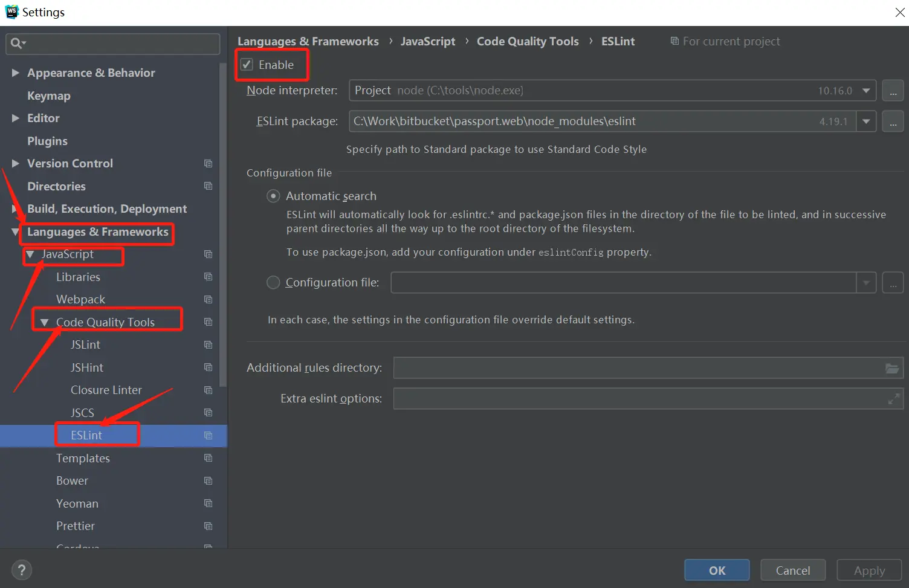Select the Automatic search radio button
The height and width of the screenshot is (588, 909).
tap(273, 196)
